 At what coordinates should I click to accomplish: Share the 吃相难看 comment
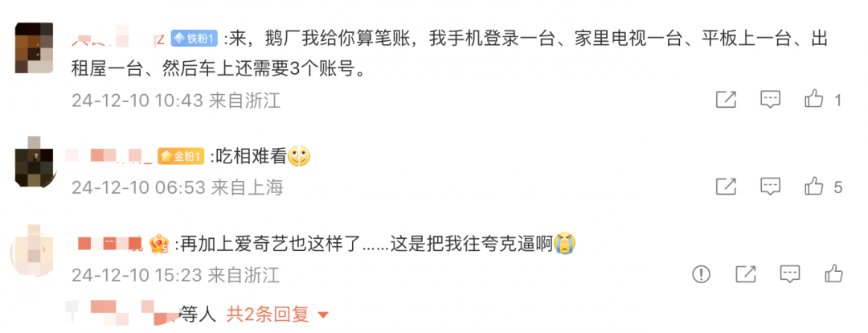[x=726, y=187]
